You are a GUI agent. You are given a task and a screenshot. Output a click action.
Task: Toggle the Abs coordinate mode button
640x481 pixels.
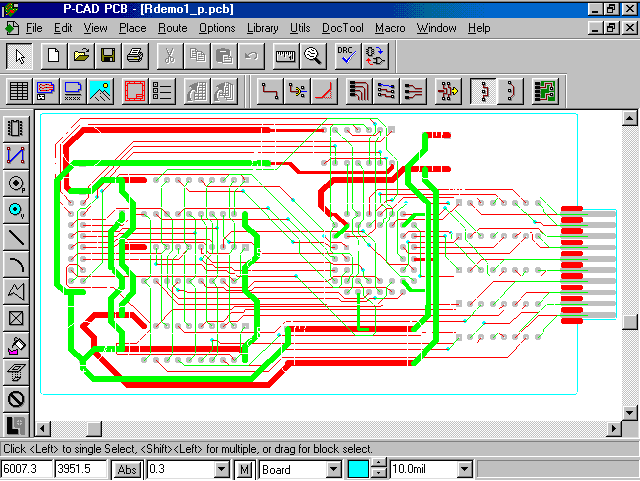[x=127, y=470]
